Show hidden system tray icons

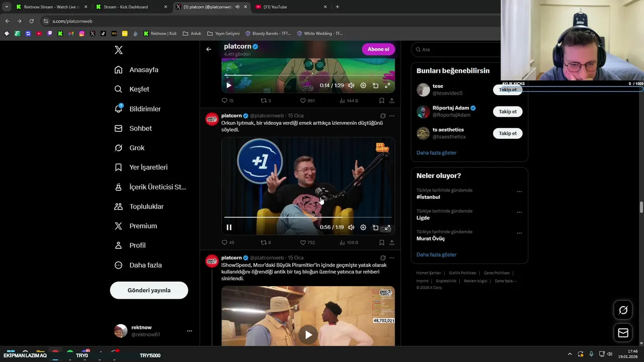570,354
